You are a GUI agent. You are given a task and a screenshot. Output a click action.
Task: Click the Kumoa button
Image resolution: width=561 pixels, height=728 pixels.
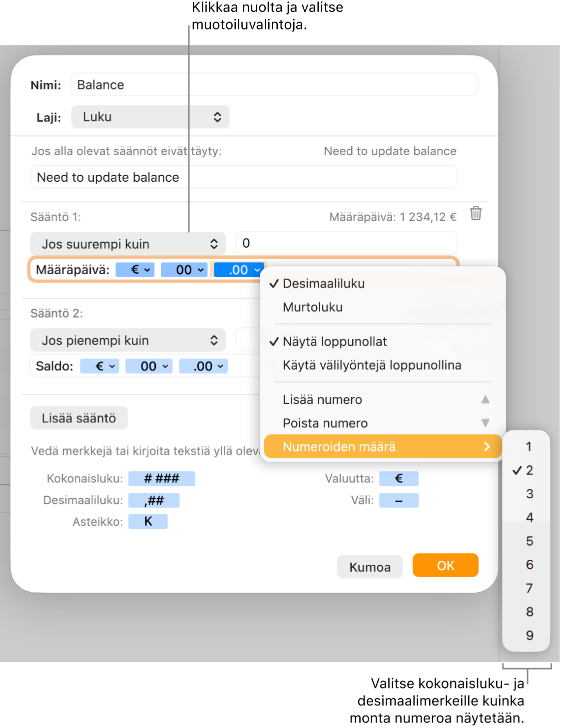pyautogui.click(x=370, y=567)
